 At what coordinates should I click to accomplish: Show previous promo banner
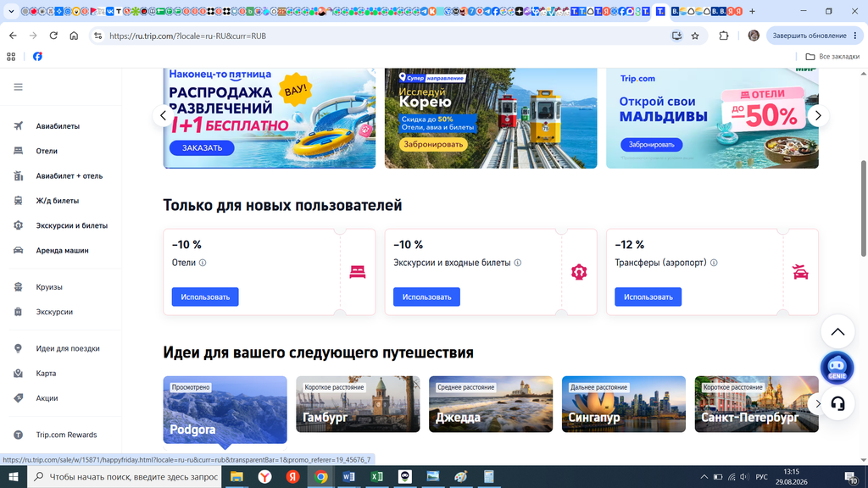pos(164,115)
